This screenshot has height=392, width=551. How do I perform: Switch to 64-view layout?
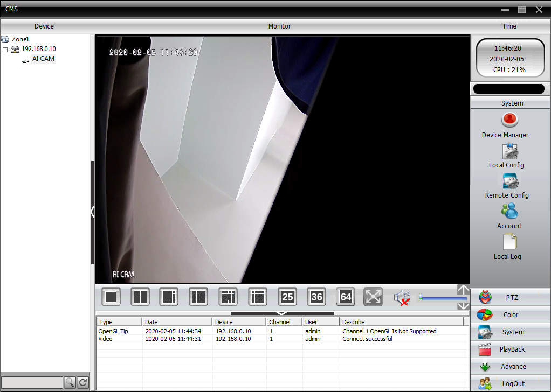(x=346, y=297)
